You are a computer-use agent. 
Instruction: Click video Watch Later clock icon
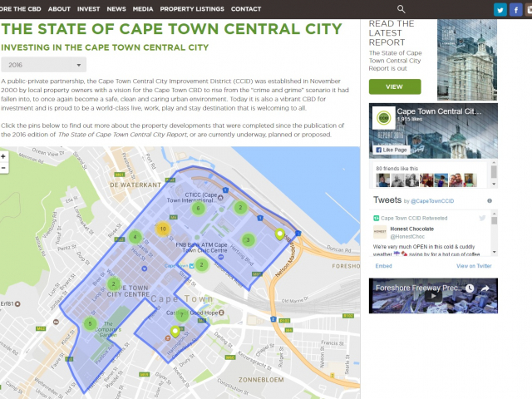[x=470, y=288]
